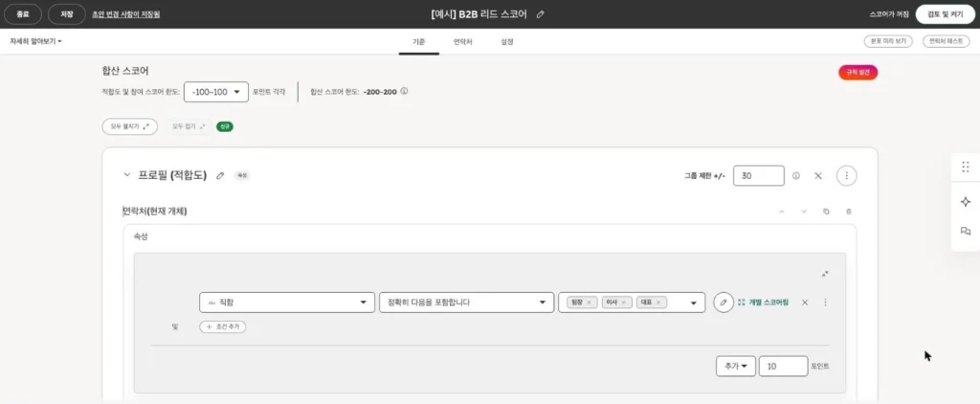Click the 저장 (save) button

tap(66, 13)
